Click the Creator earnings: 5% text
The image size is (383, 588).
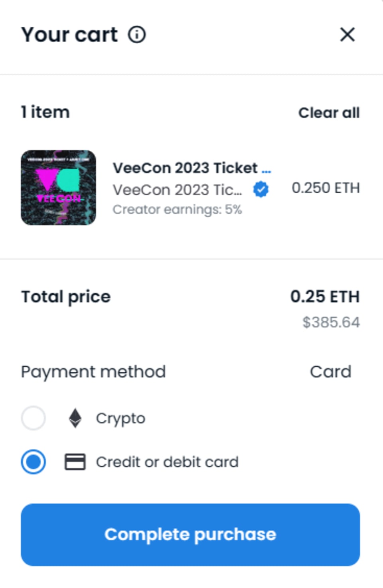177,209
